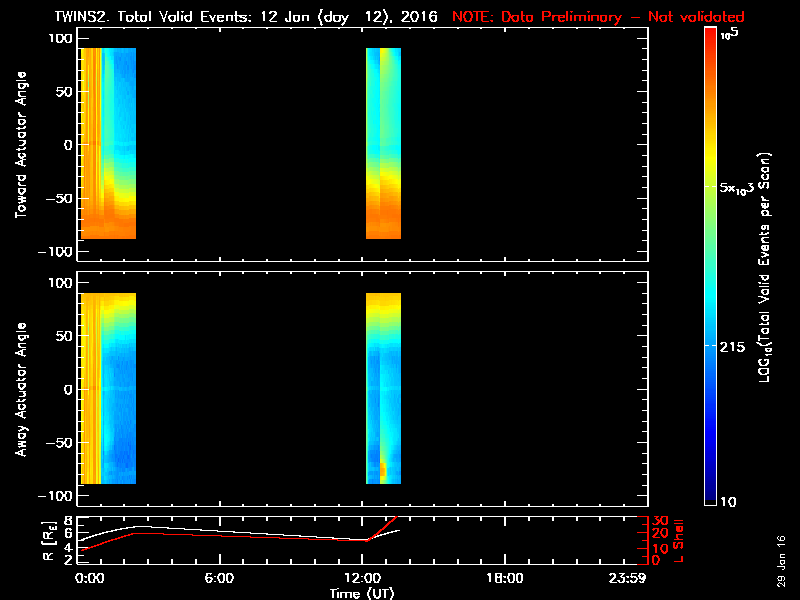Image resolution: width=800 pixels, height=600 pixels.
Task: Select the "-100" tick label on the Toward panel
Action: 56,251
